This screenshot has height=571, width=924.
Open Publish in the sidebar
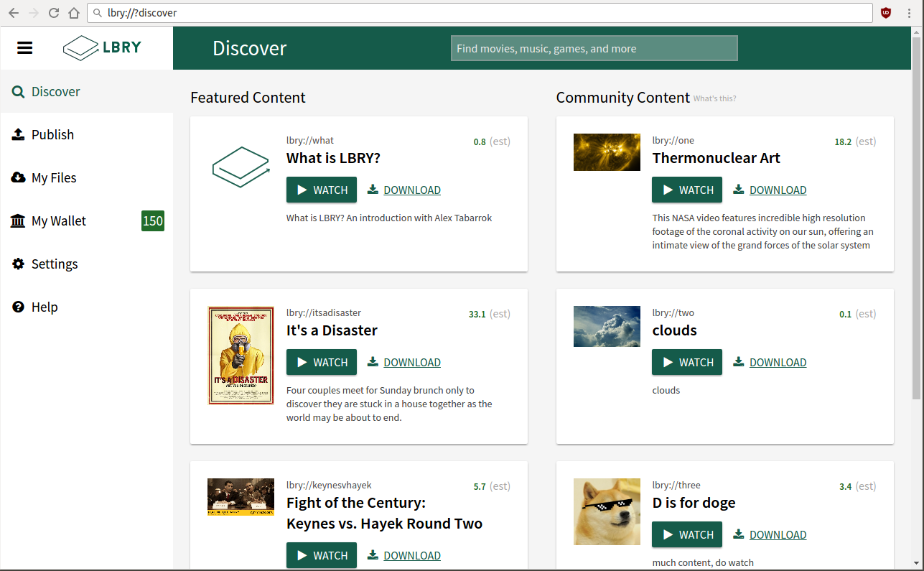[52, 135]
